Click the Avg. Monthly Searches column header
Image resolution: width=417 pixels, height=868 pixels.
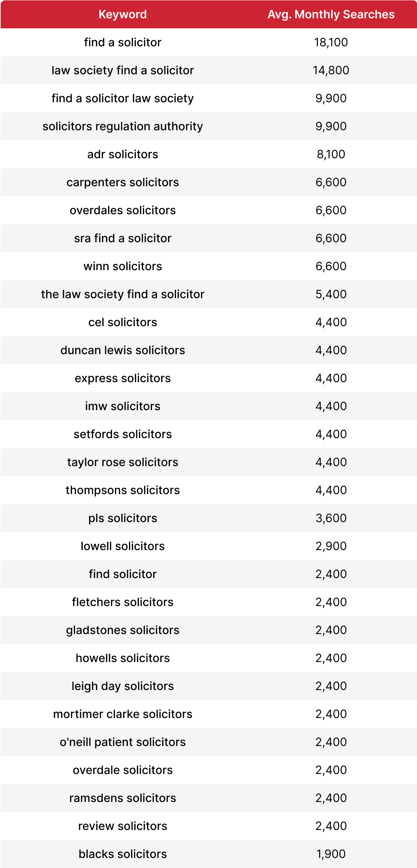[x=331, y=14]
